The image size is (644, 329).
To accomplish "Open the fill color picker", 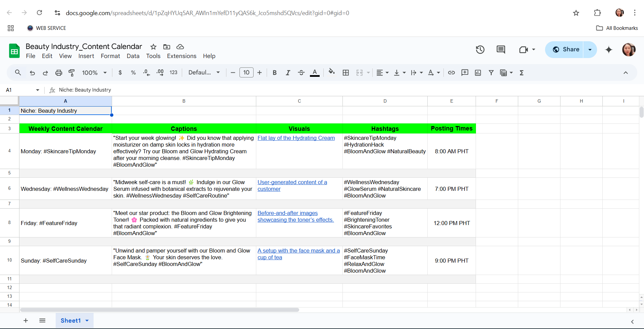I will [x=332, y=72].
